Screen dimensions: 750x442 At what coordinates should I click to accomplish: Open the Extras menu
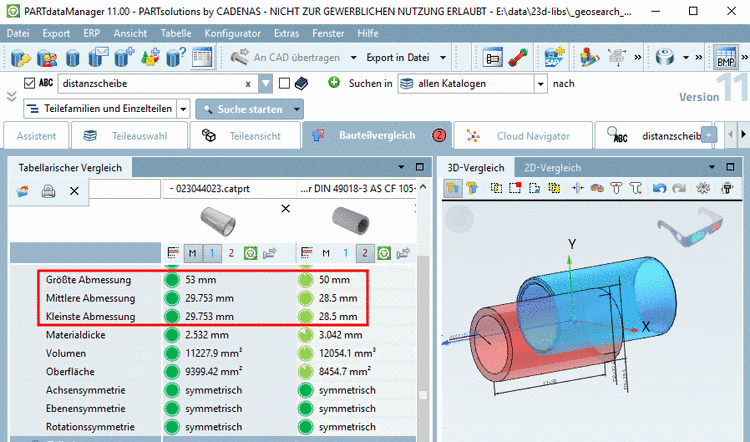pos(287,33)
